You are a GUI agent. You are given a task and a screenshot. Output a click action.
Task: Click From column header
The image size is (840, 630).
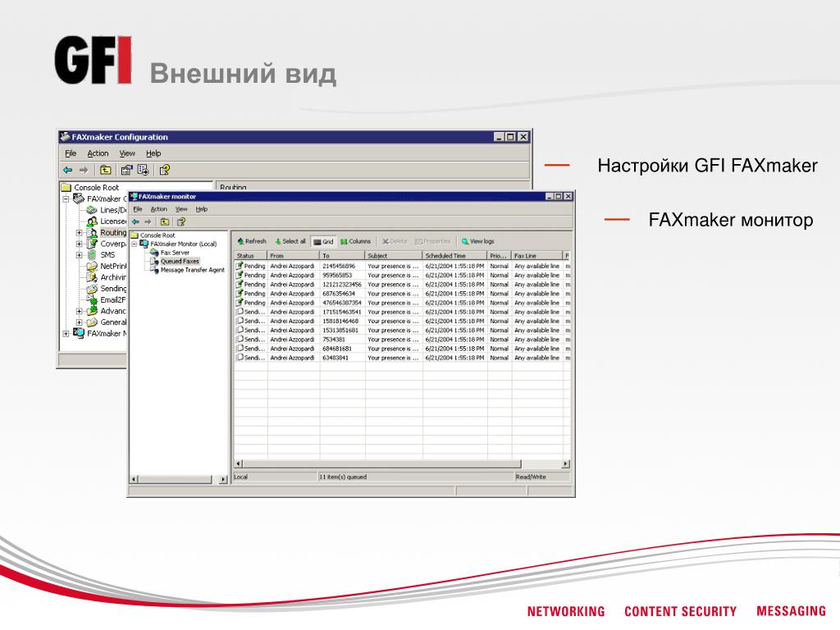click(294, 256)
